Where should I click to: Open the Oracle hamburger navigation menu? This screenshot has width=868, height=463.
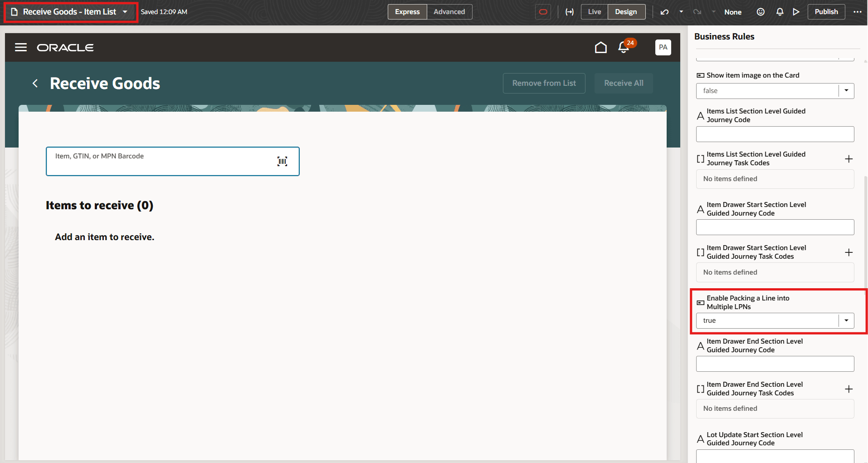click(21, 47)
